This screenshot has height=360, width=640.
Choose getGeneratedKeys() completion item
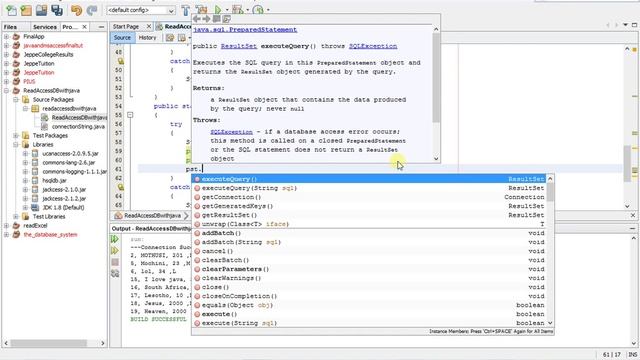(370, 206)
